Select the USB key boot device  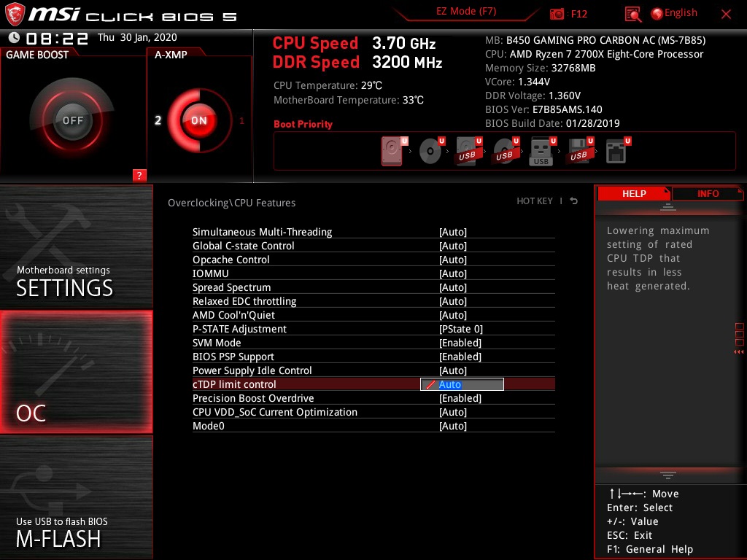pos(543,151)
